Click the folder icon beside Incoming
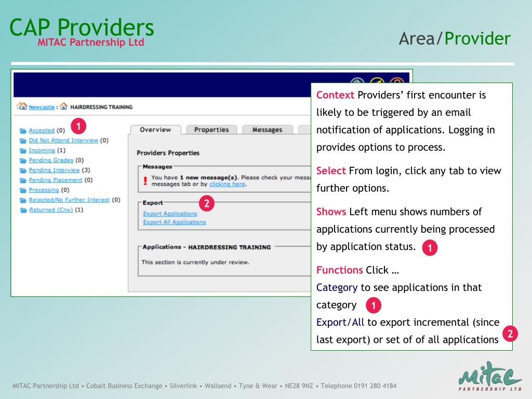532x399 pixels. click(x=23, y=150)
